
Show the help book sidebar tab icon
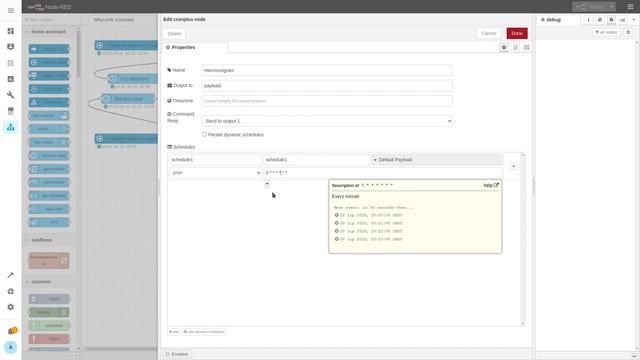pyautogui.click(x=600, y=20)
